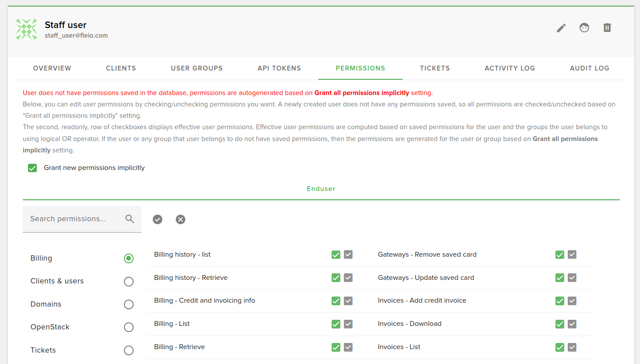Click the search magnifier icon
640x364 pixels.
(130, 218)
